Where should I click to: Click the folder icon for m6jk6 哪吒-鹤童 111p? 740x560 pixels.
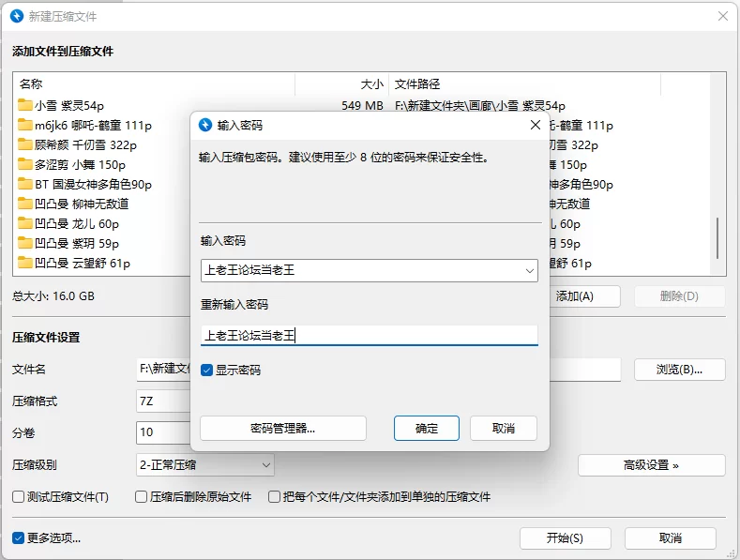click(25, 125)
